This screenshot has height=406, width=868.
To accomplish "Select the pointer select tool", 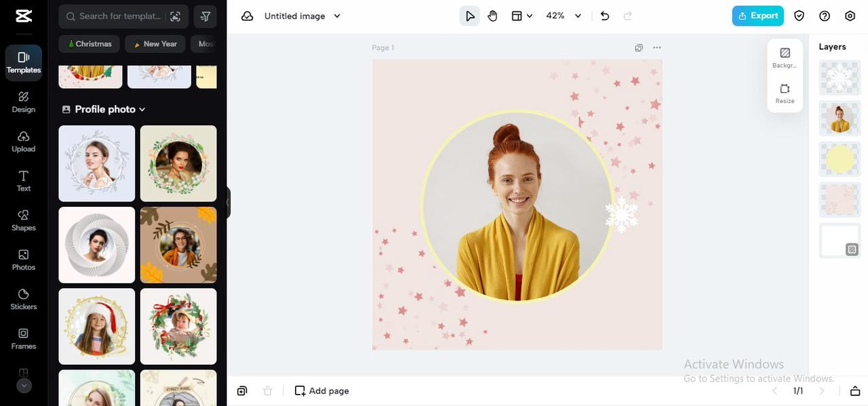I will click(469, 16).
